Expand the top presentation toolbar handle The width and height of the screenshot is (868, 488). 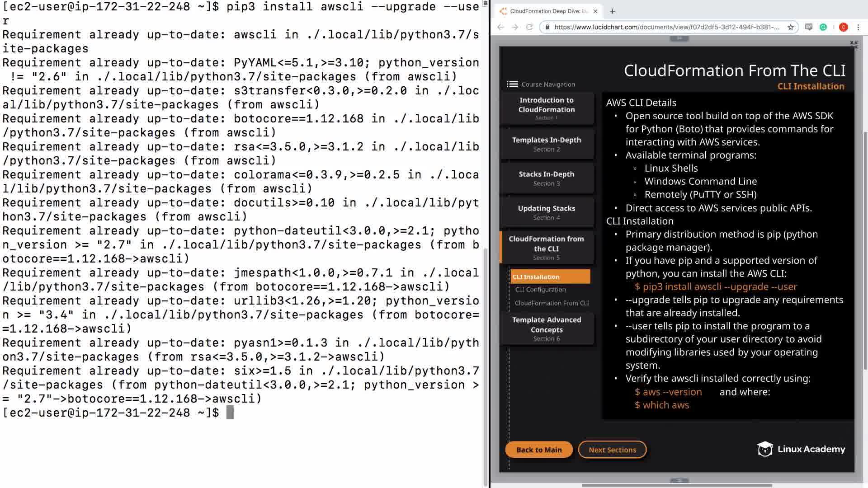(679, 38)
